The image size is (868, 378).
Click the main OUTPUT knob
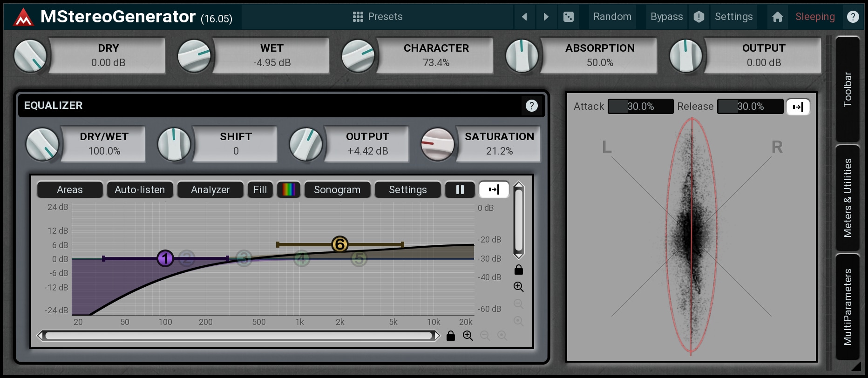[686, 56]
